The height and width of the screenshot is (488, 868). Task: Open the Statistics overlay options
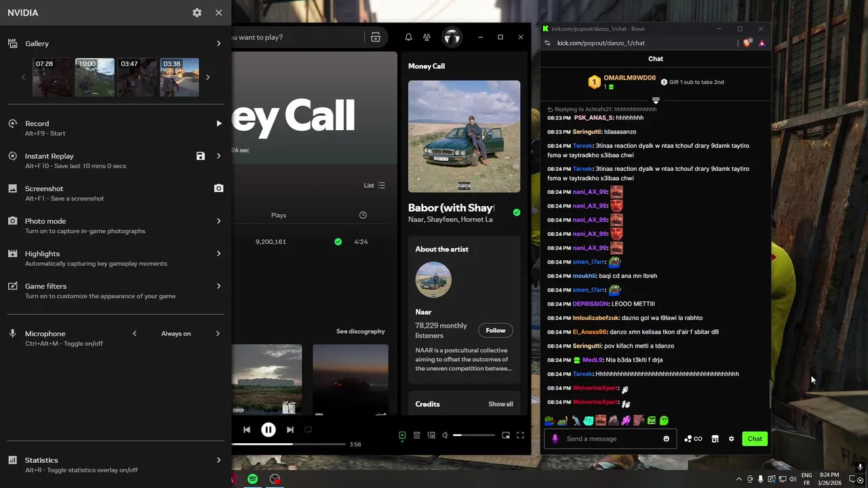[218, 460]
